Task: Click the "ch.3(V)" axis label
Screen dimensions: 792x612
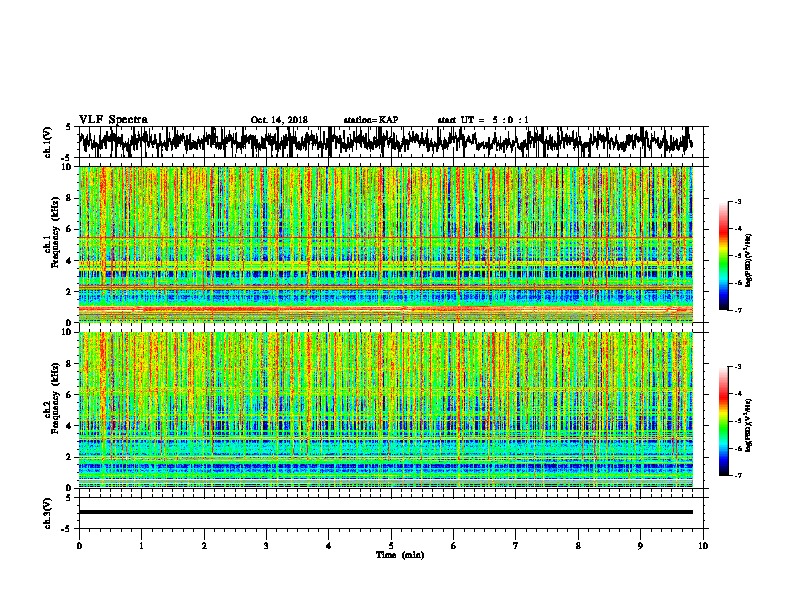Action: point(48,513)
